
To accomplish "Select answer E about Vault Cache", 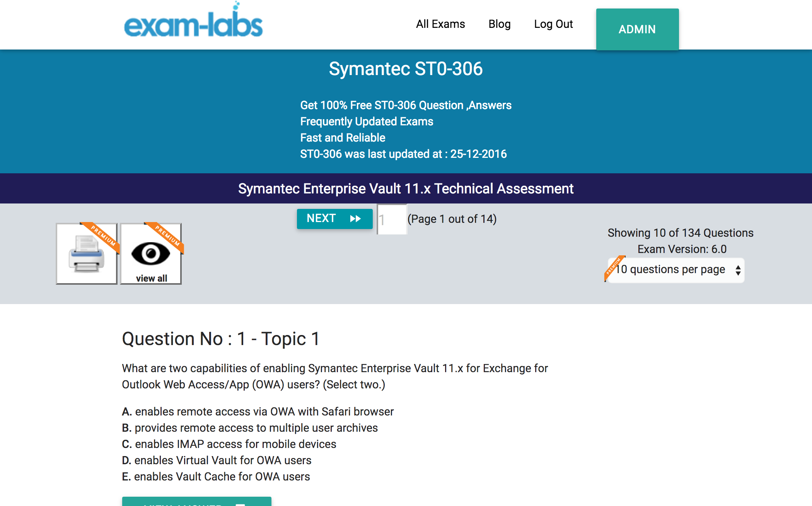I will click(x=216, y=477).
